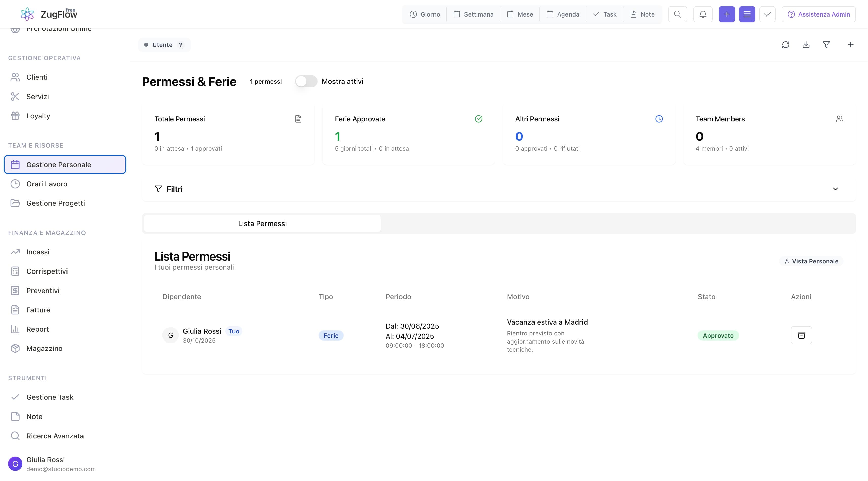The image size is (868, 481).
Task: Click the purple list menu icon
Action: 747,14
